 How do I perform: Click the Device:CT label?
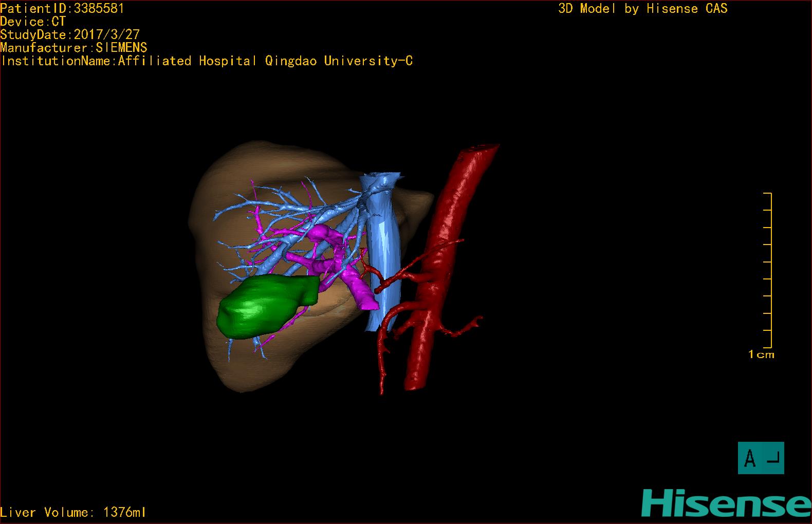33,22
